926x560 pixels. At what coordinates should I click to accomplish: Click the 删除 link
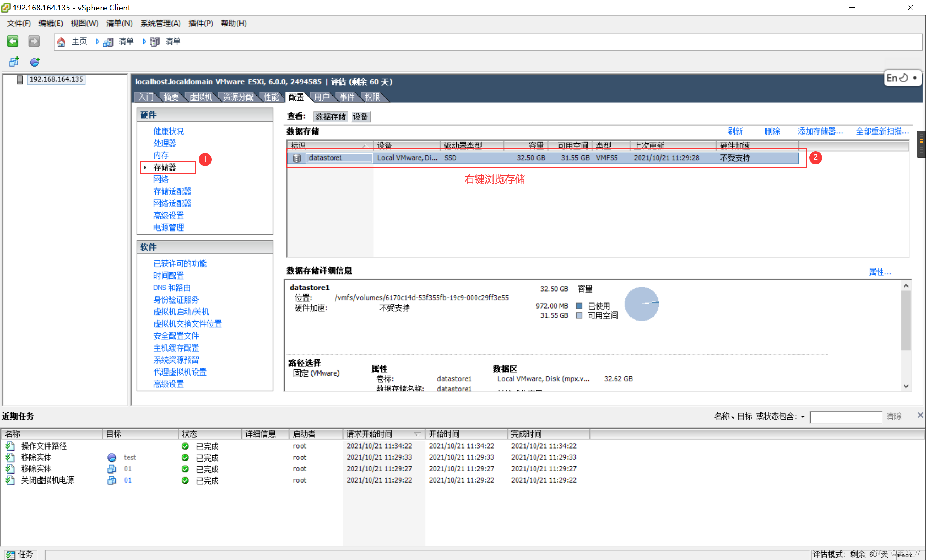(x=772, y=131)
